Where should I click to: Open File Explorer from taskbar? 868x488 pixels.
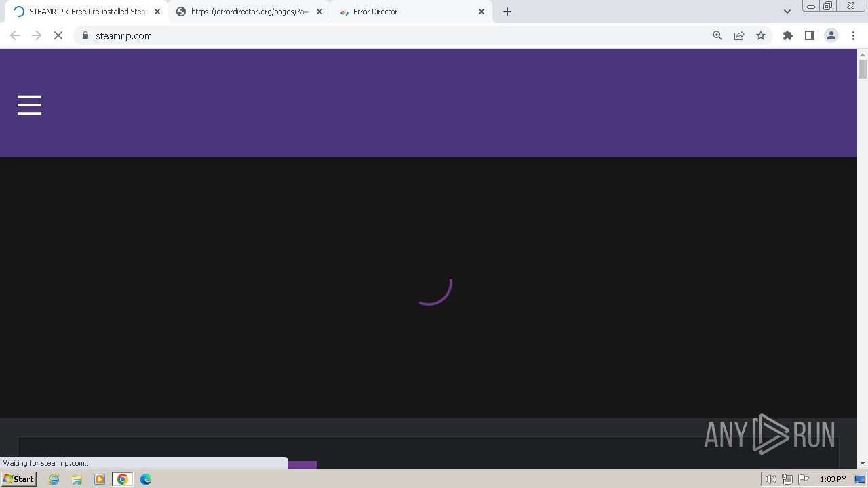(77, 479)
